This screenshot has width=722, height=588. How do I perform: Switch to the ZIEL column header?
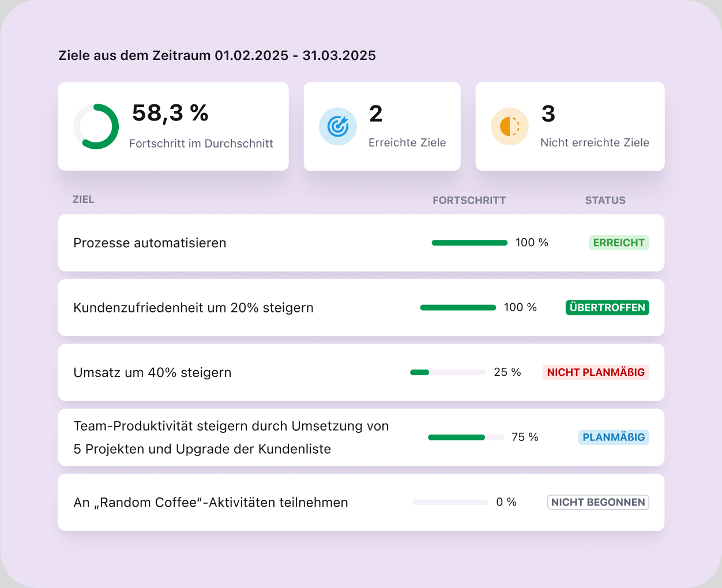(84, 199)
